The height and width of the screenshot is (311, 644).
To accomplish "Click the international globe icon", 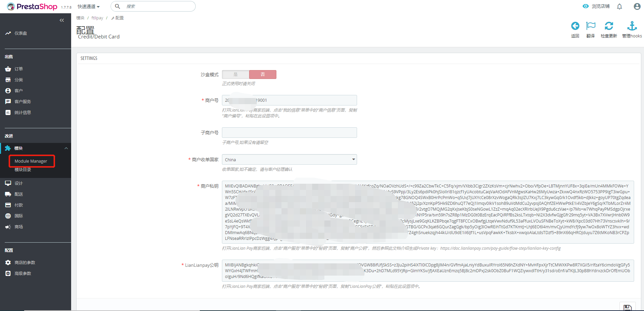I will point(8,216).
